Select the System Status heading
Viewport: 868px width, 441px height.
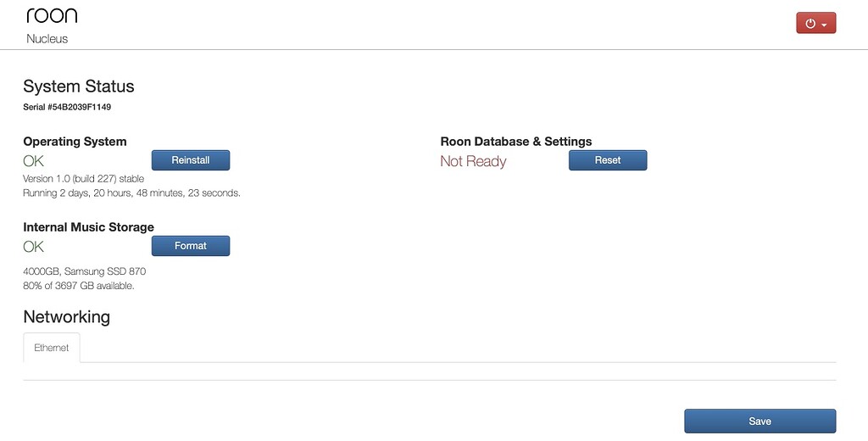(x=79, y=87)
